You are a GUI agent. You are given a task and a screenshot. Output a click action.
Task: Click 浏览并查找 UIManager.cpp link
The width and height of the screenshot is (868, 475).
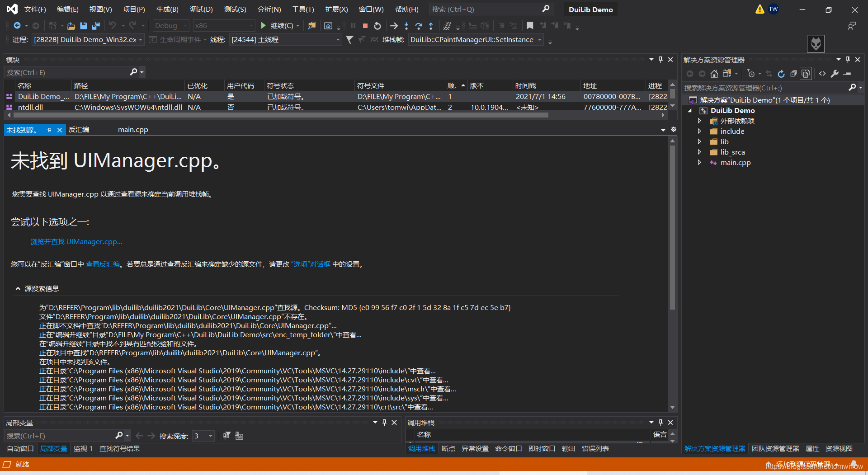pyautogui.click(x=76, y=242)
